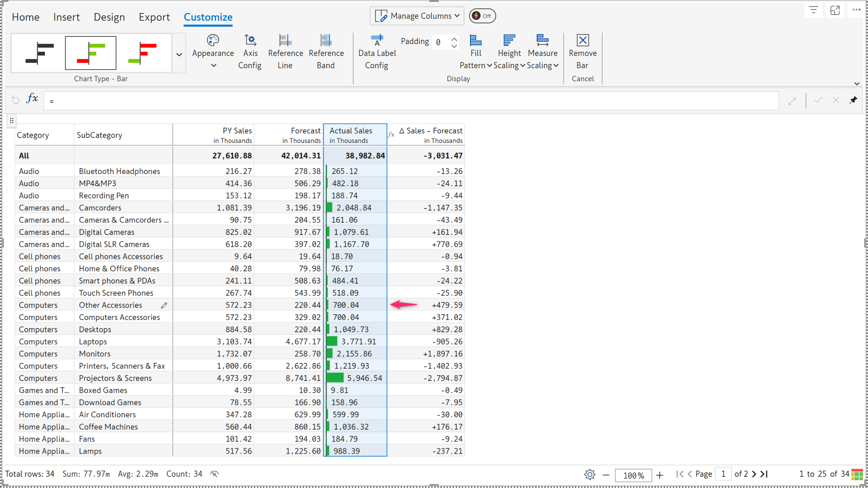Click the pencil edit icon on Other Accessories
Viewport: 868px width, 489px height.
(164, 305)
